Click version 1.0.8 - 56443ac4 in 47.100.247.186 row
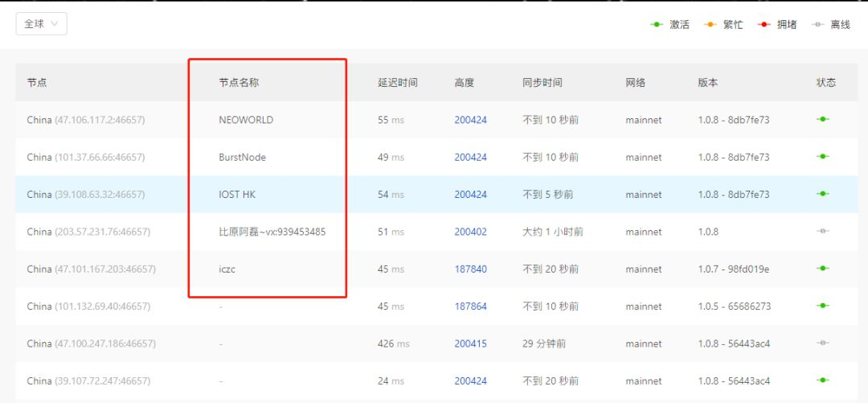The image size is (868, 403). point(734,343)
